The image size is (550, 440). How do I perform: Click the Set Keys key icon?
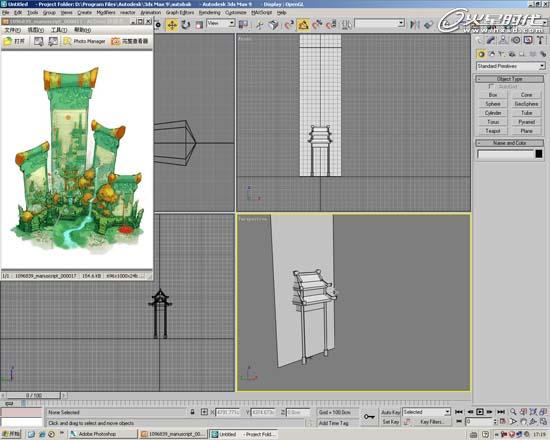[x=369, y=416]
